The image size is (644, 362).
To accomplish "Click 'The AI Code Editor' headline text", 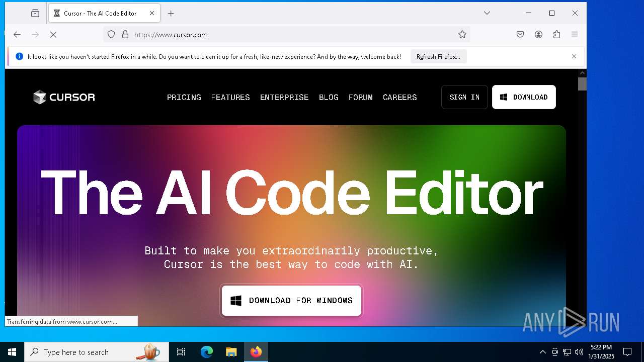I will click(x=292, y=193).
